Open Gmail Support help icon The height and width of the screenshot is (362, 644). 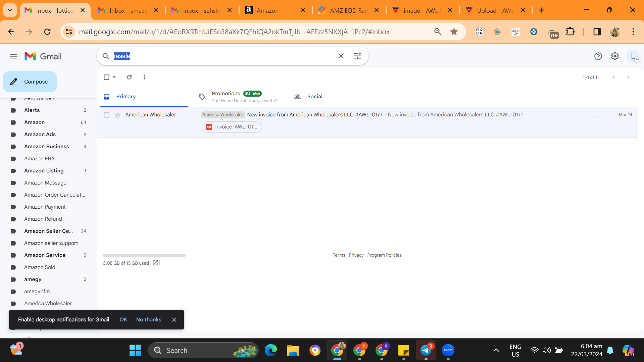598,56
